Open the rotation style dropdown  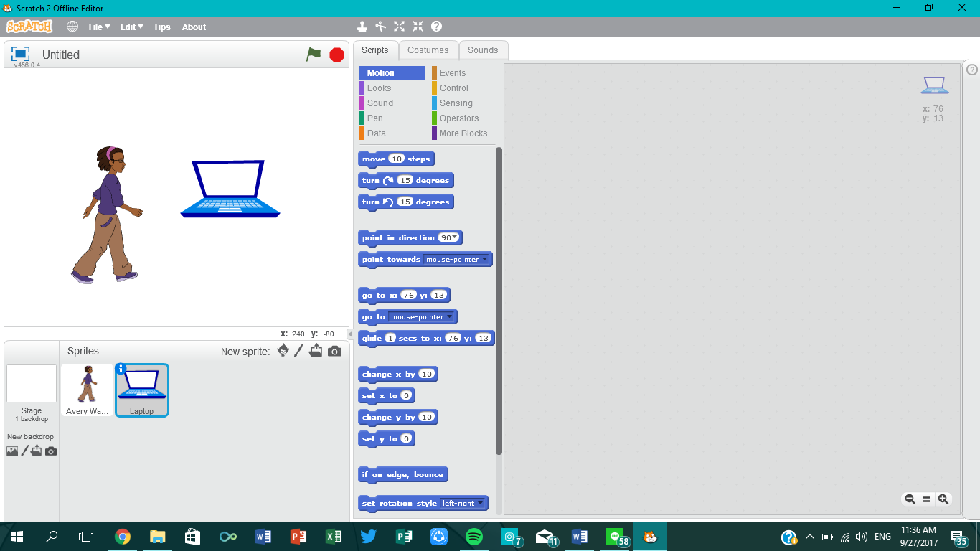[480, 503]
